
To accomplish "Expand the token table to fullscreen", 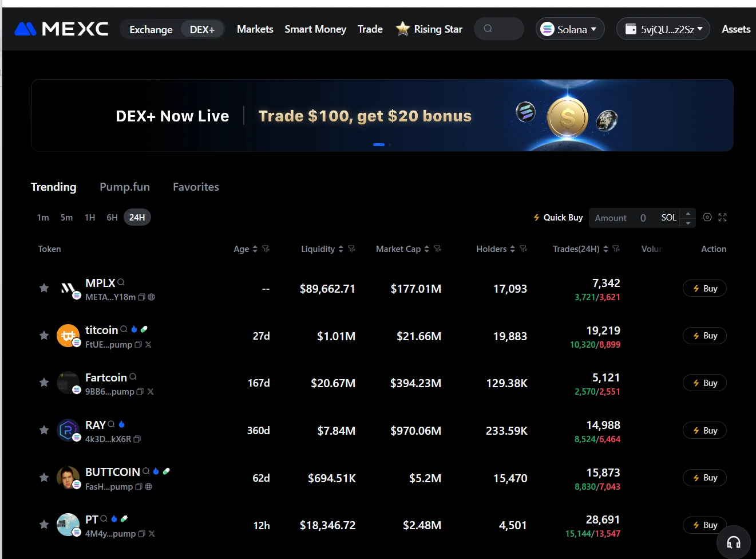I will click(x=722, y=217).
